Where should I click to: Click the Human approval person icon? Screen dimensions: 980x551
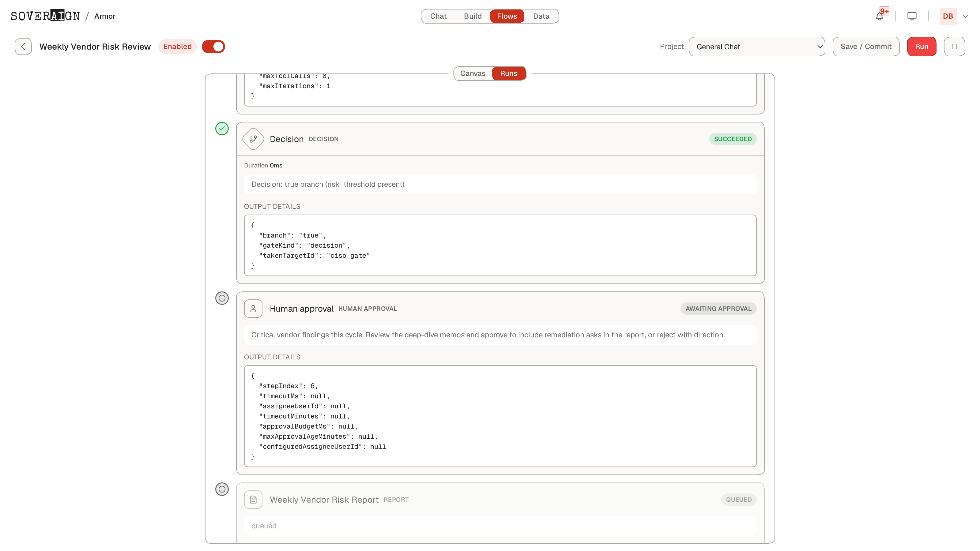pos(253,309)
